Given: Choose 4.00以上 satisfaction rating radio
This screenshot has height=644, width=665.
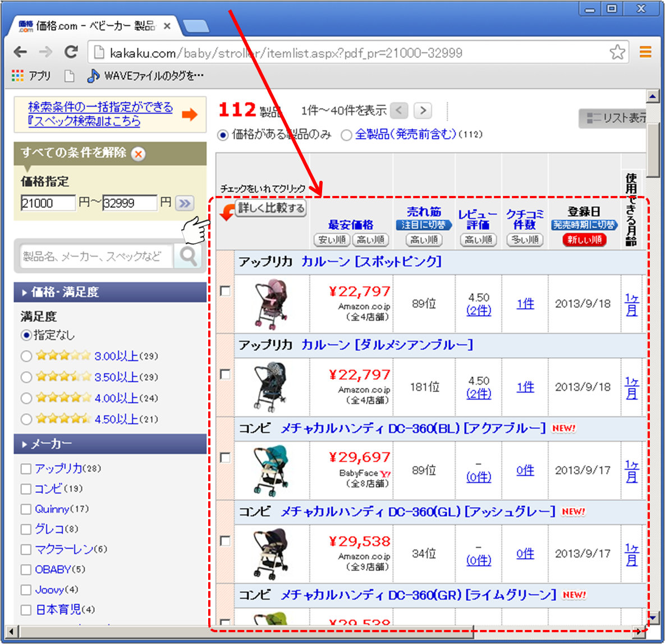Looking at the screenshot, I should pos(26,398).
